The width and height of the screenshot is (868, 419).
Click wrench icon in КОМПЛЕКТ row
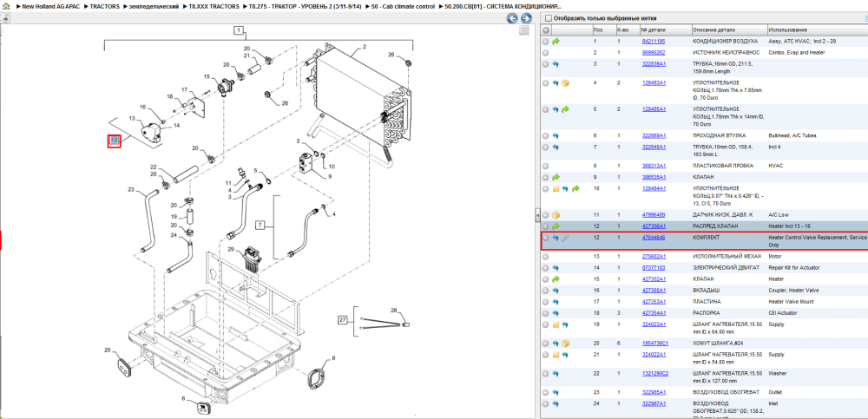565,238
